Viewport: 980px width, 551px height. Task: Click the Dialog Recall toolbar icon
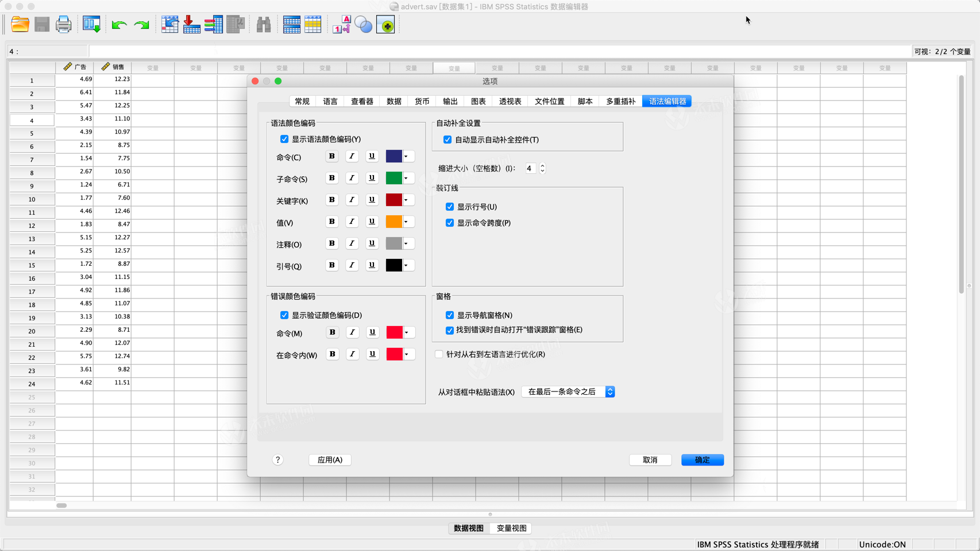tap(92, 24)
